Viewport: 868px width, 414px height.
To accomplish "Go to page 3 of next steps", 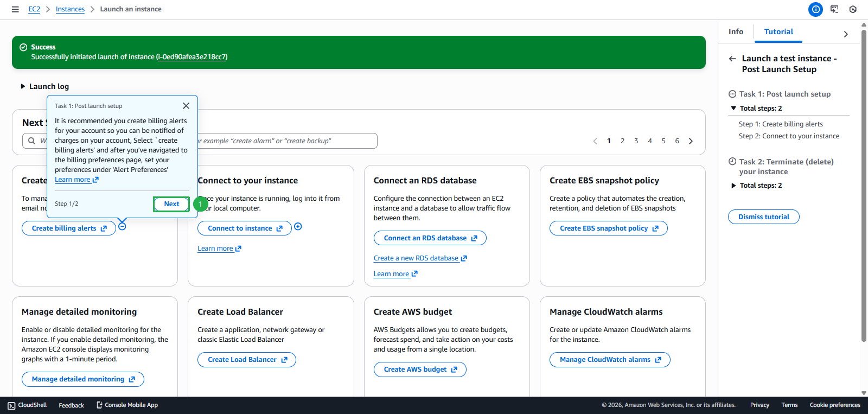I will click(636, 141).
